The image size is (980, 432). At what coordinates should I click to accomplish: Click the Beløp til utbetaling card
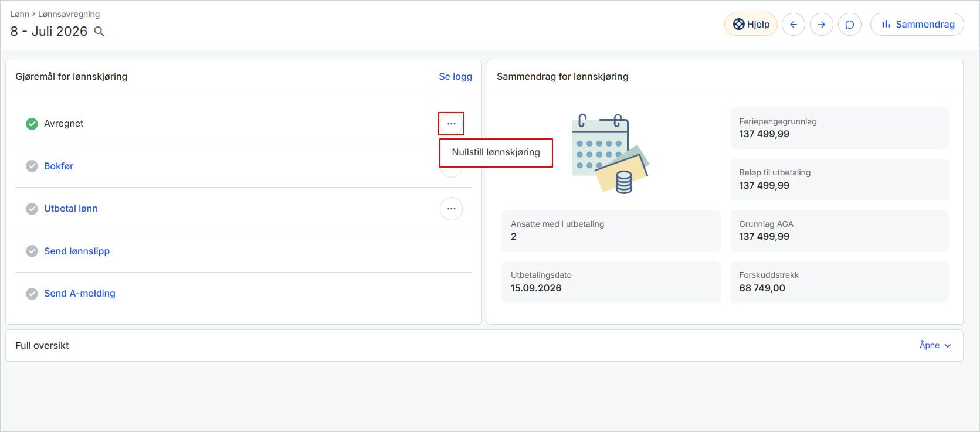839,179
